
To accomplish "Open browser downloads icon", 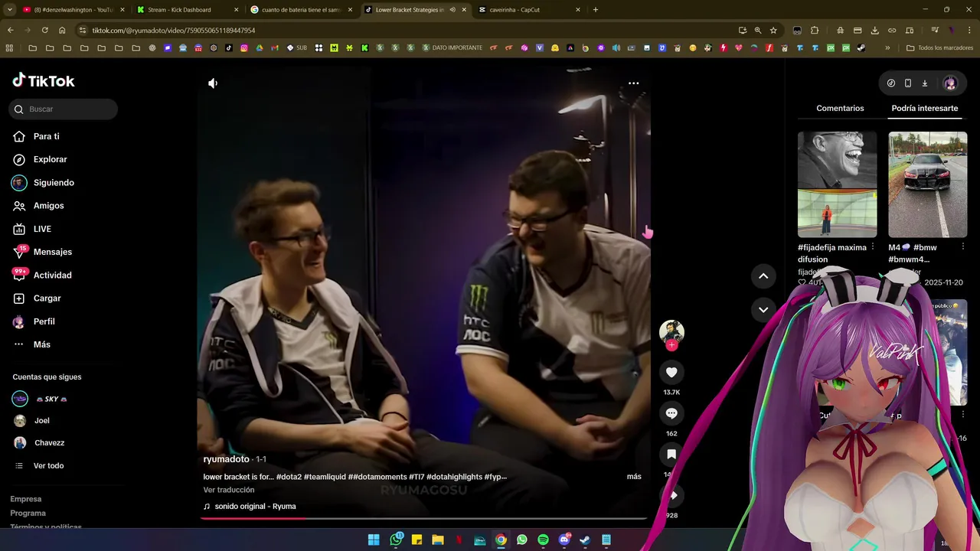I will tap(875, 30).
